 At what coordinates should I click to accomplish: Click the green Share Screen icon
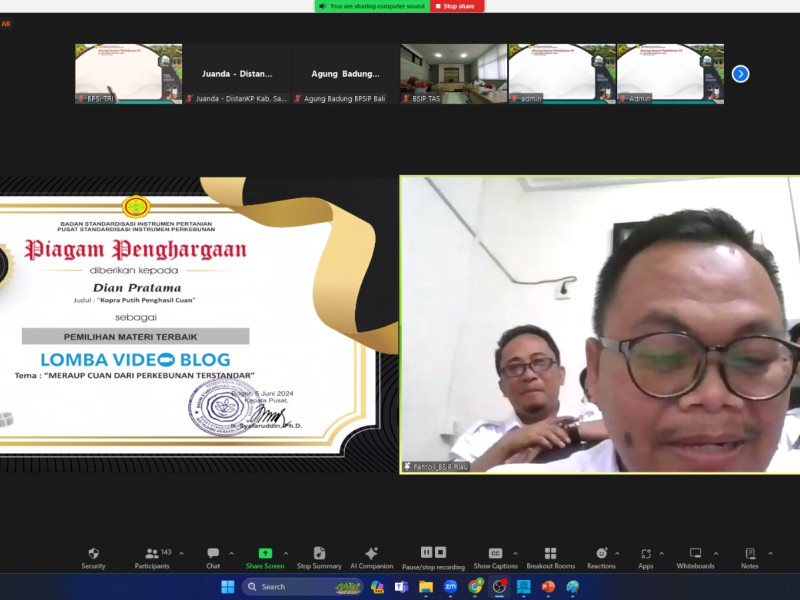265,553
